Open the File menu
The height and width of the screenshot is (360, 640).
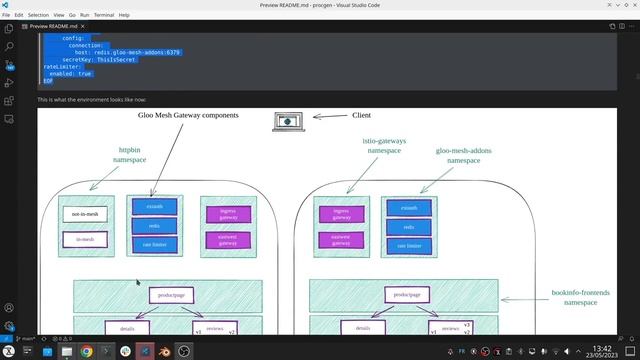6,15
